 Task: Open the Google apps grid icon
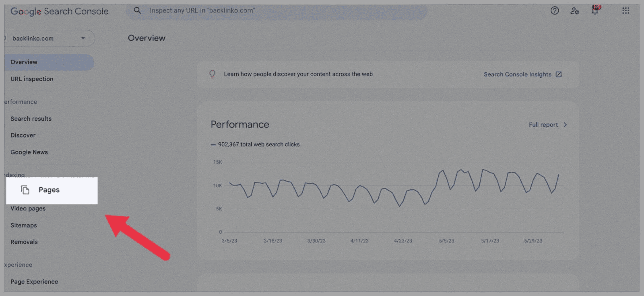tap(625, 10)
